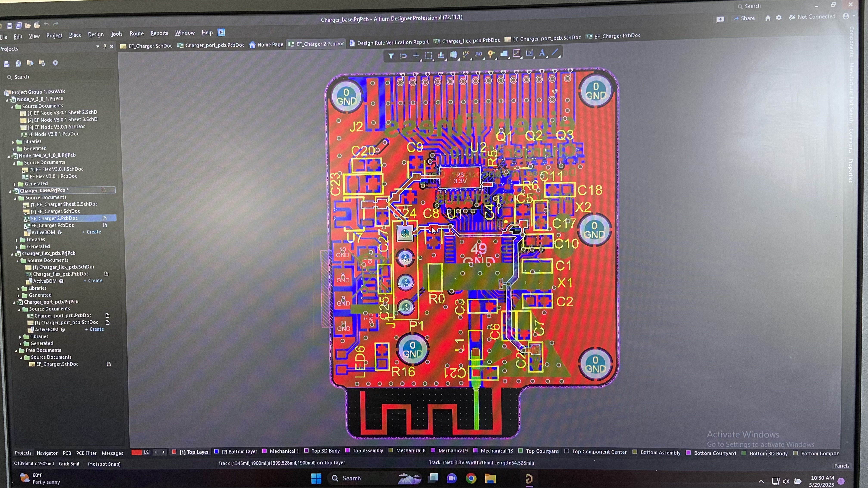Open the Design menu
868x488 pixels.
pos(96,35)
